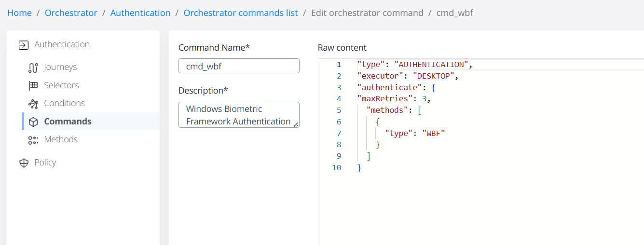
Task: Focus the Command Name input field
Action: (239, 66)
